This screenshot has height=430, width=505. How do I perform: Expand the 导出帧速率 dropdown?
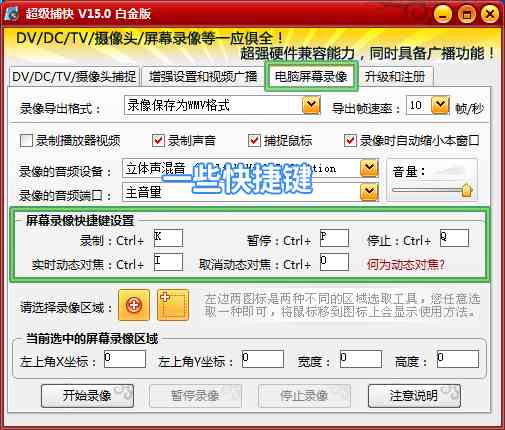point(440,105)
